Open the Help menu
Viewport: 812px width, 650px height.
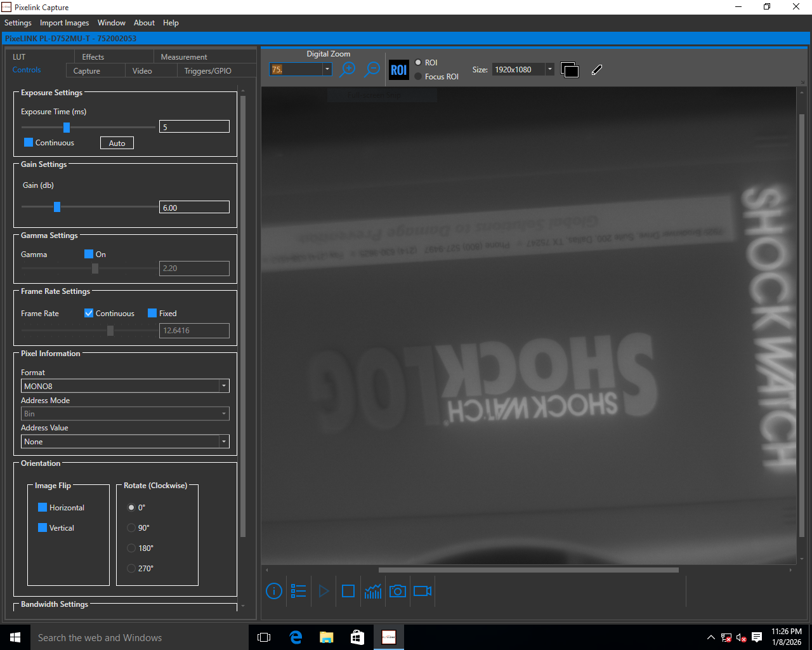171,23
